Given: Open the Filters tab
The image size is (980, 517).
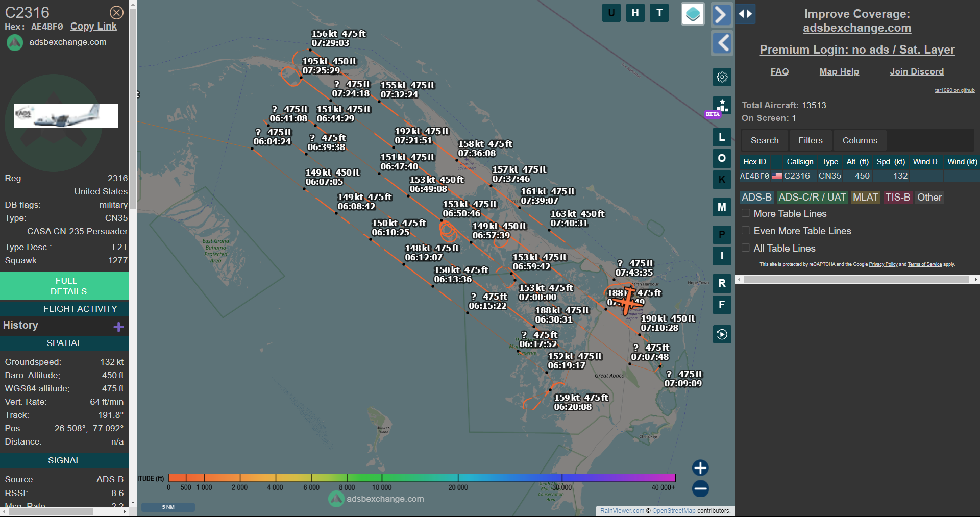Looking at the screenshot, I should (811, 140).
